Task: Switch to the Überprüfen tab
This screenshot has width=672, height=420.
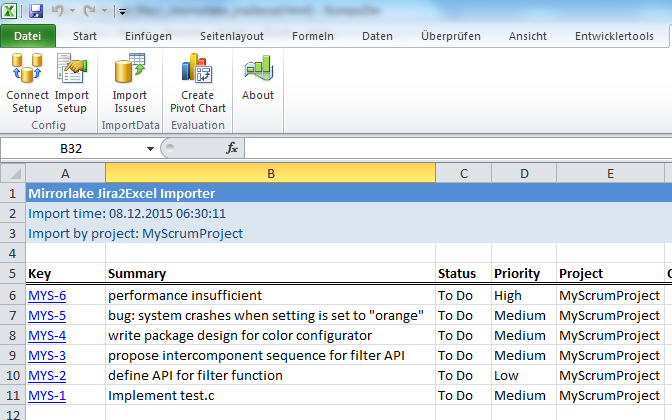Action: [x=451, y=36]
